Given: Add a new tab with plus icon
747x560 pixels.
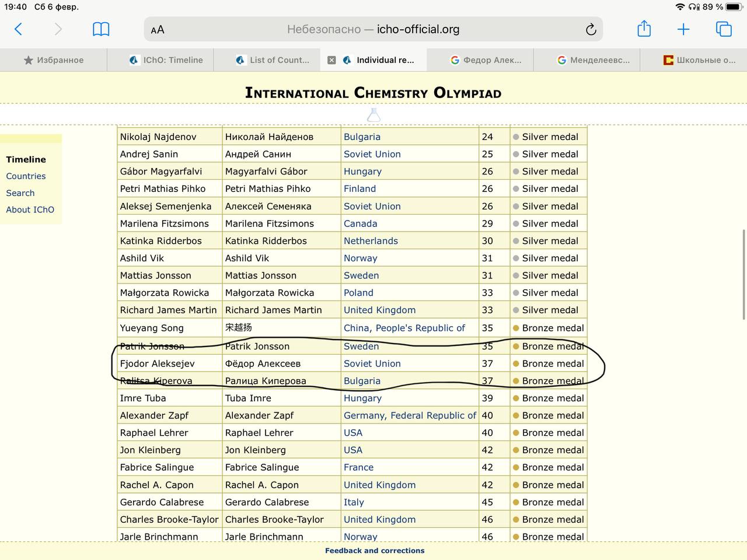Looking at the screenshot, I should tap(683, 29).
